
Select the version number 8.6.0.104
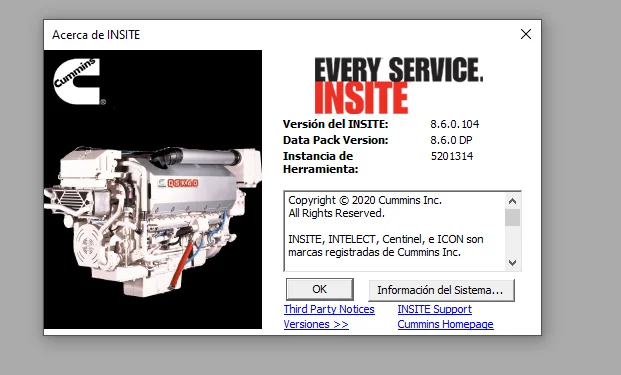(455, 124)
